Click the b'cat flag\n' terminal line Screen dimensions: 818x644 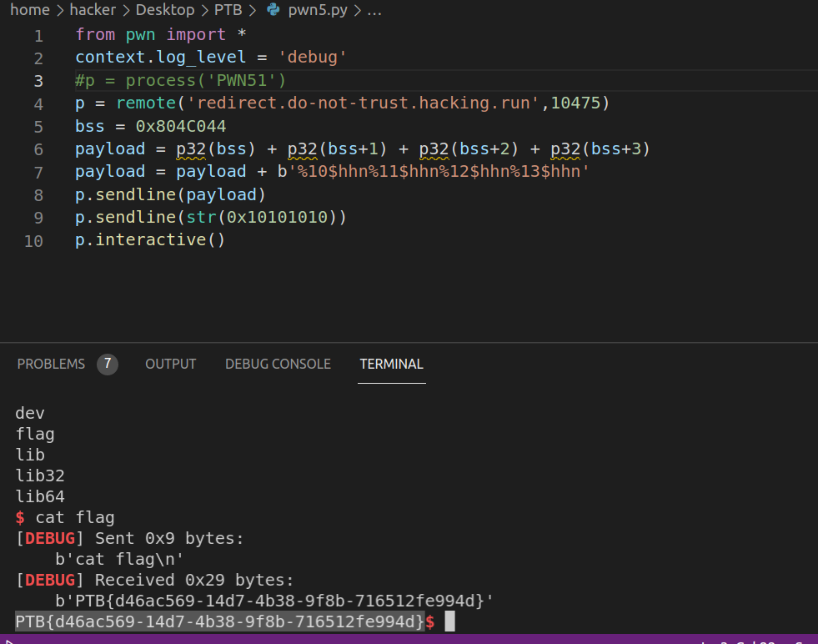[119, 560]
